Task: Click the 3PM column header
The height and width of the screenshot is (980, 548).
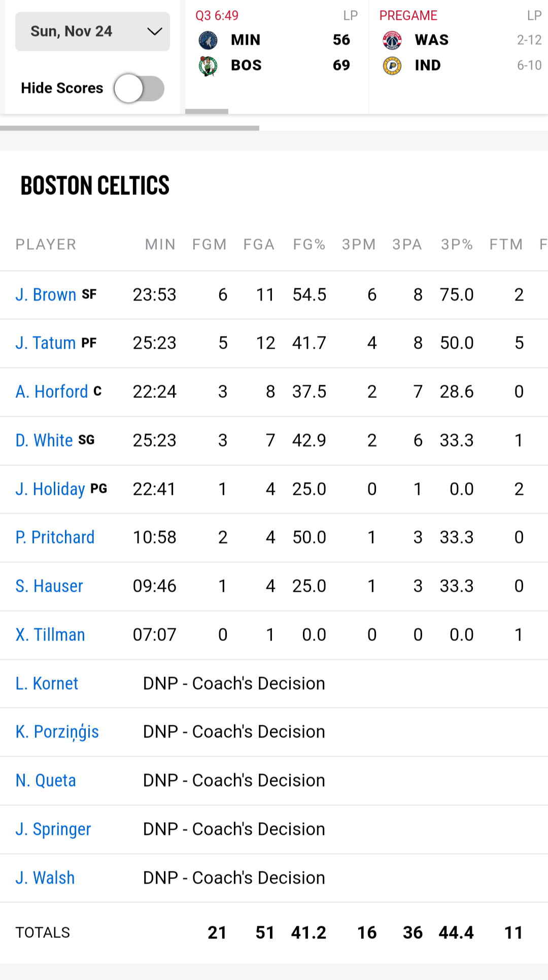Action: point(359,245)
